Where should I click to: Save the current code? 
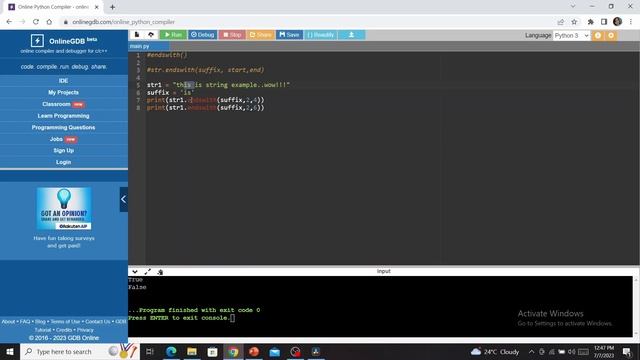coord(289,35)
